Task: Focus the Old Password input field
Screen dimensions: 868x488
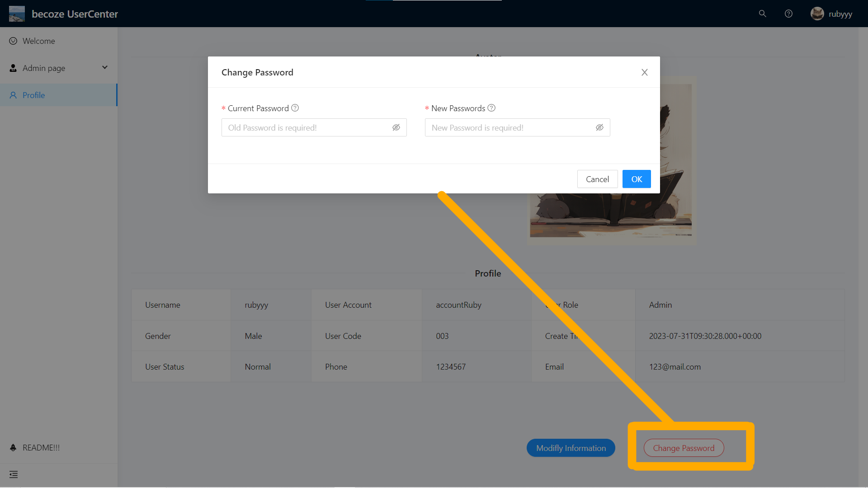Action: [314, 127]
